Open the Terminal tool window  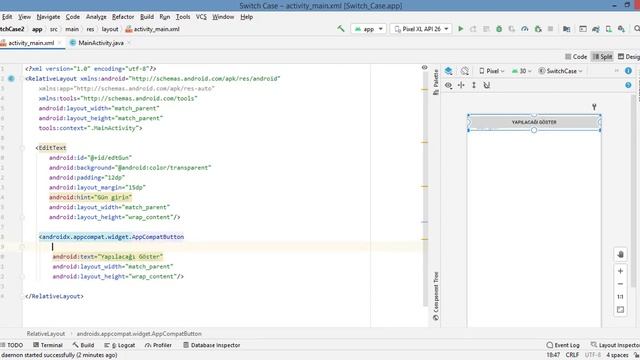[48, 345]
